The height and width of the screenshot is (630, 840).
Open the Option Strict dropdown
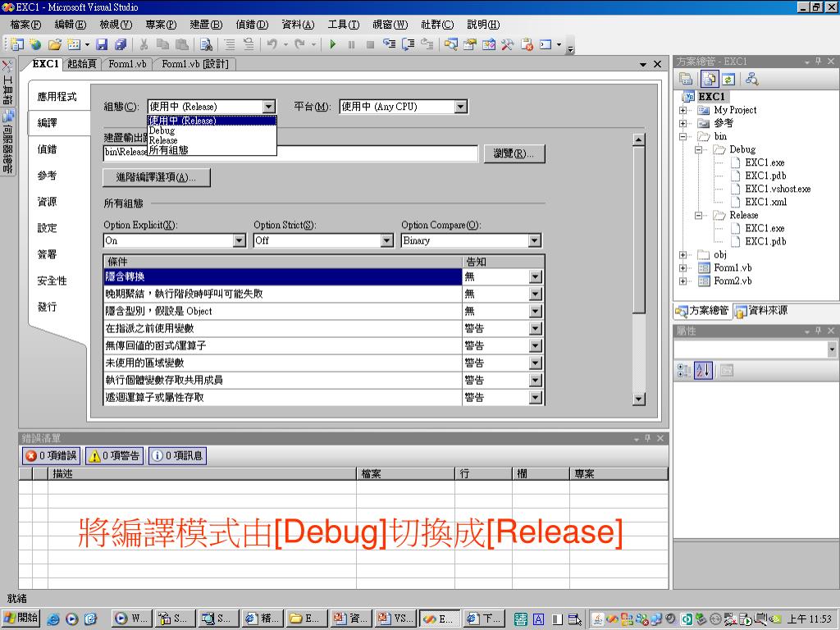(387, 240)
